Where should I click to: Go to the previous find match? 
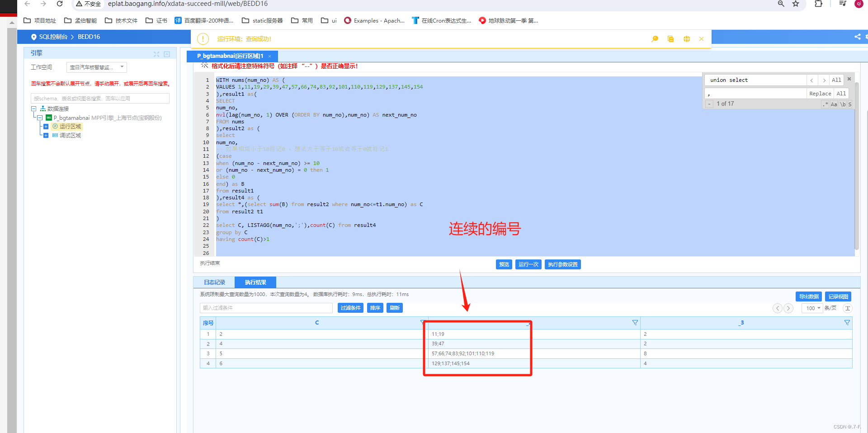pos(812,80)
